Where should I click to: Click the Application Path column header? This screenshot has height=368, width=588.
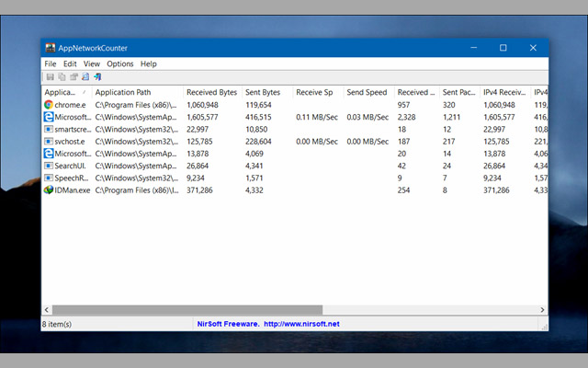[x=136, y=92]
